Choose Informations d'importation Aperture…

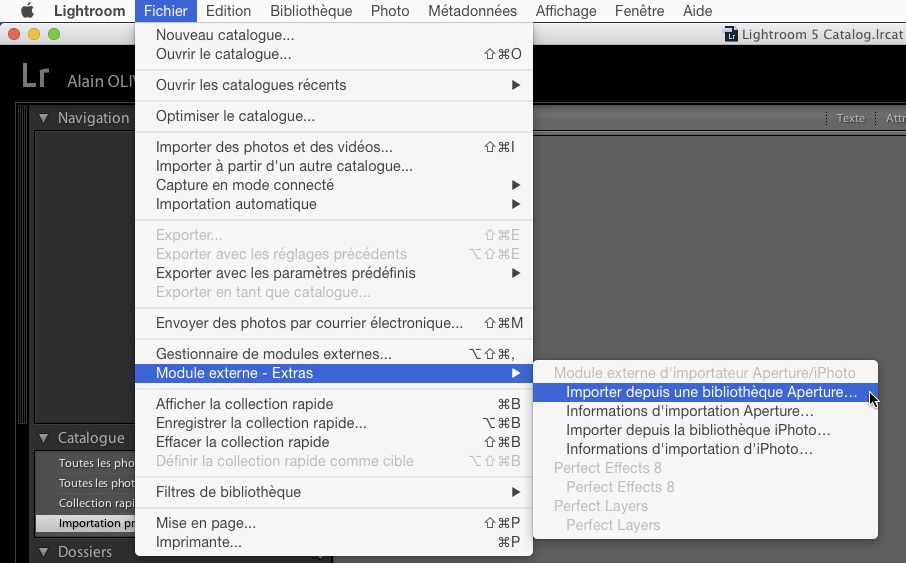pyautogui.click(x=705, y=411)
